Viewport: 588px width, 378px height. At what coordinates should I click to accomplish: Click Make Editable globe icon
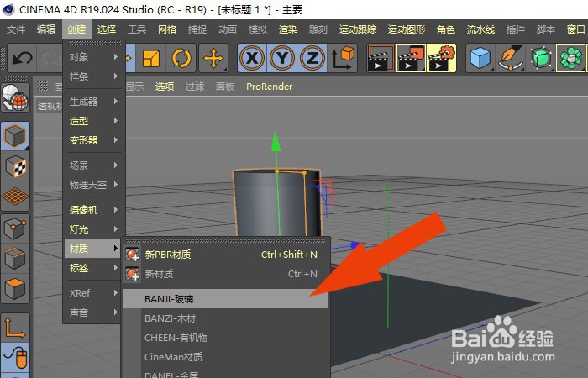tap(15, 97)
